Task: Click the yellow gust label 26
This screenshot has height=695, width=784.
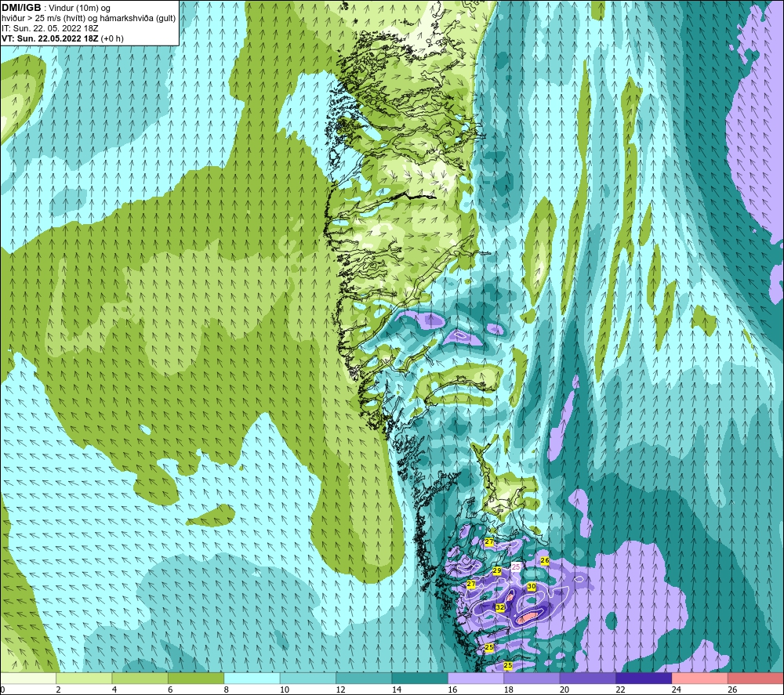Action: click(545, 560)
